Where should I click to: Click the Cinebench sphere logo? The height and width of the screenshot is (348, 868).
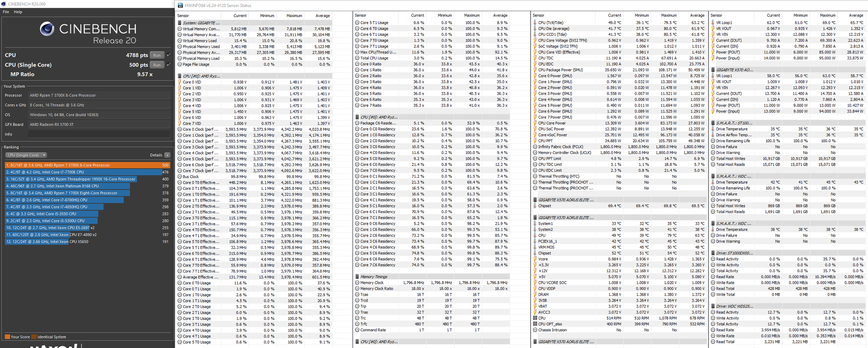[47, 29]
